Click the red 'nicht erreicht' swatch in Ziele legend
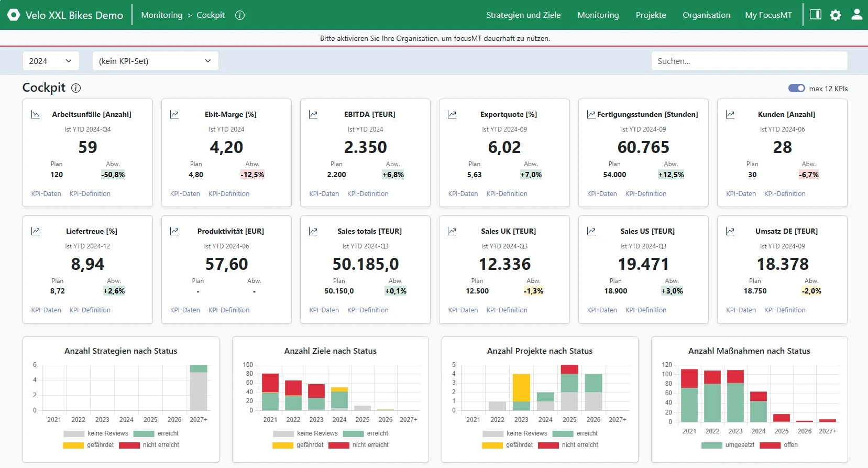The width and height of the screenshot is (868, 468). [339, 445]
